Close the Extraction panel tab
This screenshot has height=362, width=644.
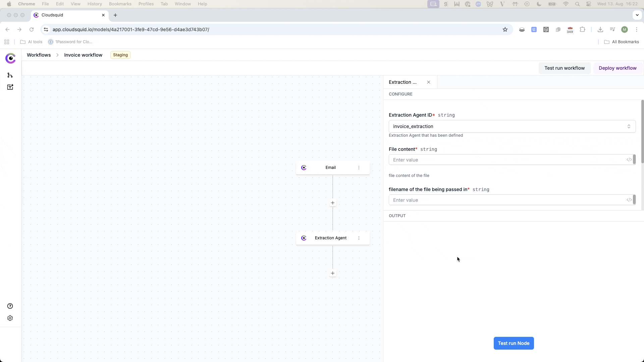[429, 82]
